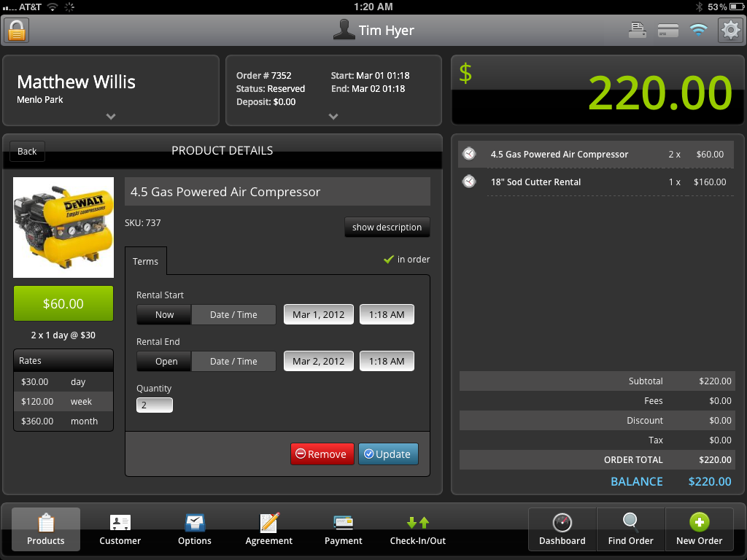Open the Payment tab

343,529
